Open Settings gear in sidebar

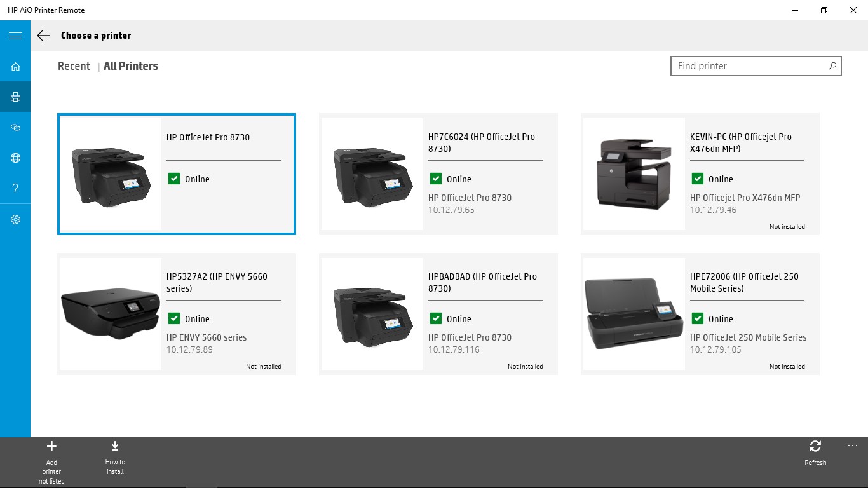pos(15,219)
